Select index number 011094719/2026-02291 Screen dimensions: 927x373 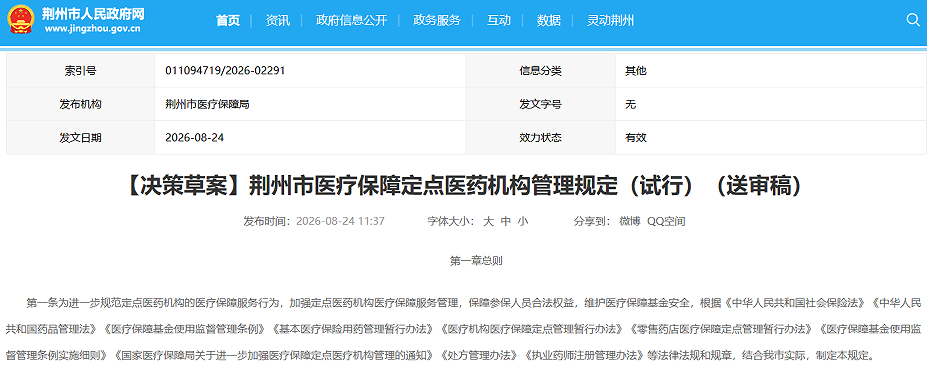coord(226,71)
